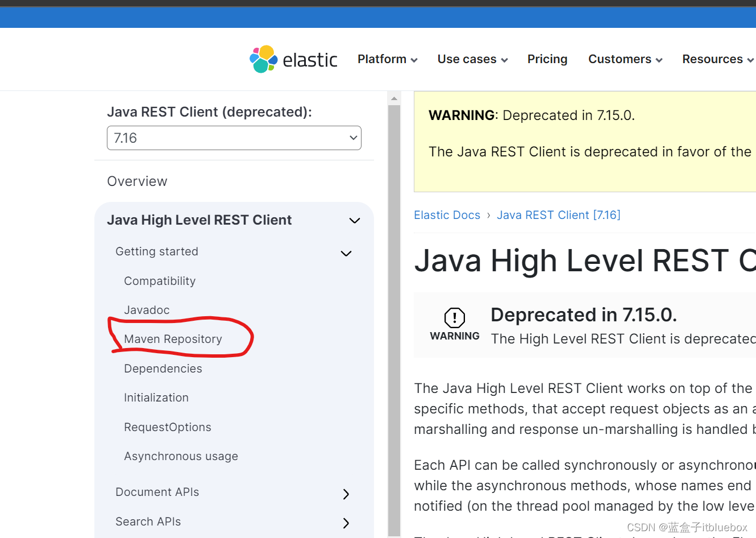Screen dimensions: 756x538
Task: Open the Getting started link
Action: 157,251
